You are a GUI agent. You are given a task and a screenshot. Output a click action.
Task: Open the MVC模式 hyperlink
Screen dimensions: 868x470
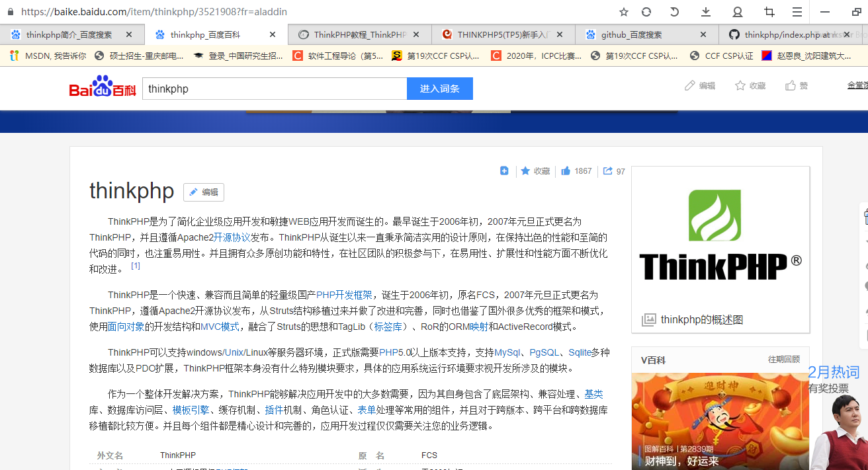[220, 327]
